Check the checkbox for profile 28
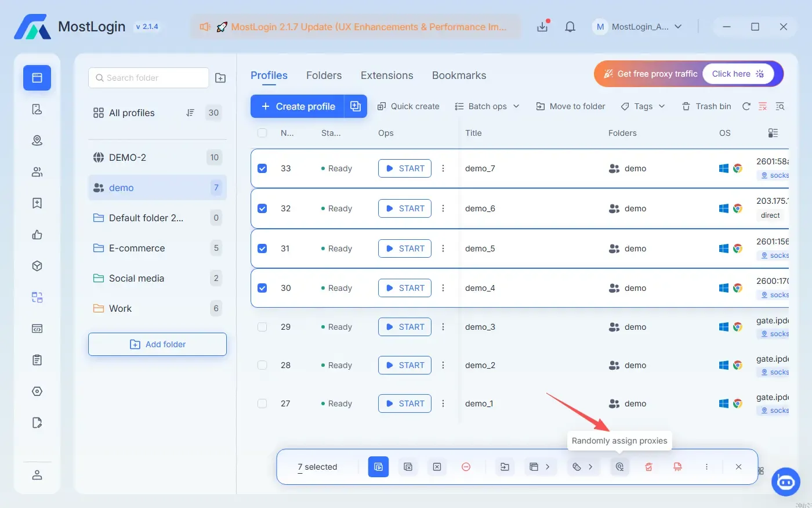812x508 pixels. click(x=262, y=365)
